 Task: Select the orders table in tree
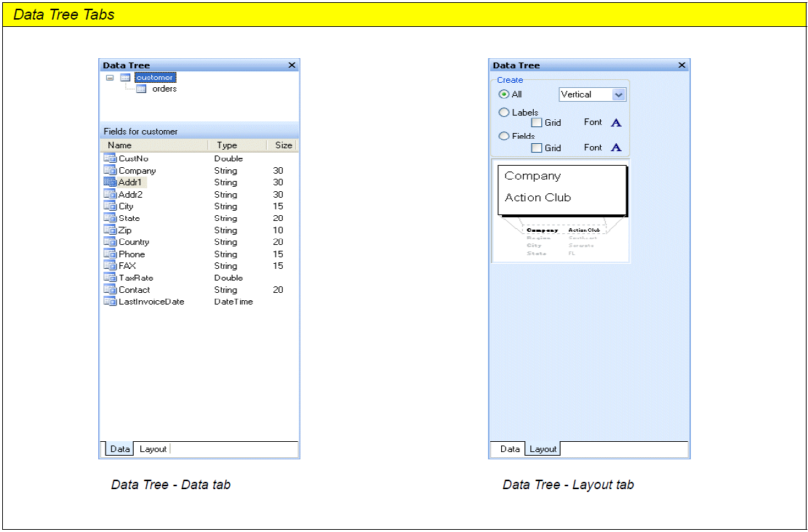164,89
